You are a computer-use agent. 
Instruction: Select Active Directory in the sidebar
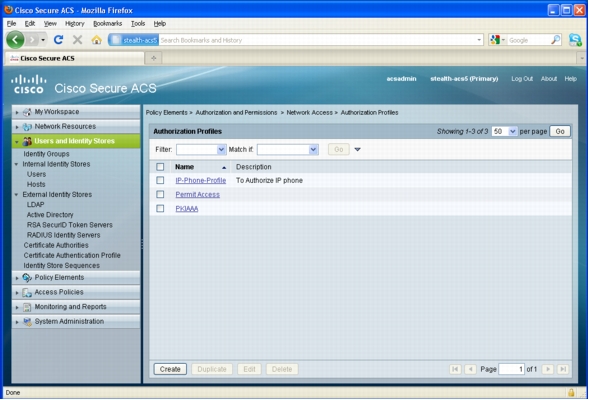click(50, 215)
